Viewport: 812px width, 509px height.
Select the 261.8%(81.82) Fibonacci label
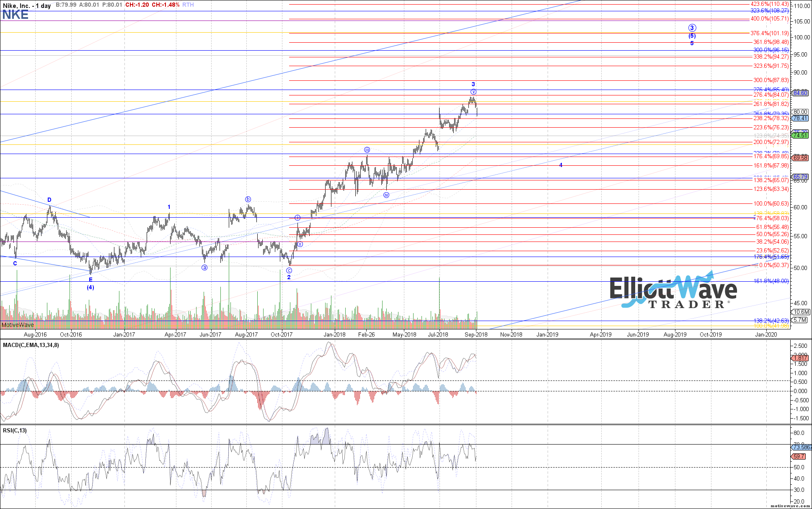[771, 104]
